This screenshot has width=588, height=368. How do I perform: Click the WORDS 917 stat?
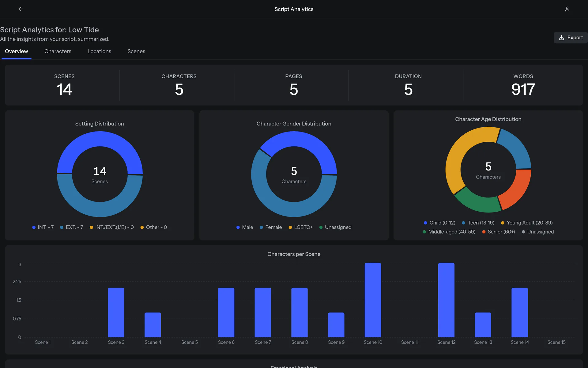(523, 85)
